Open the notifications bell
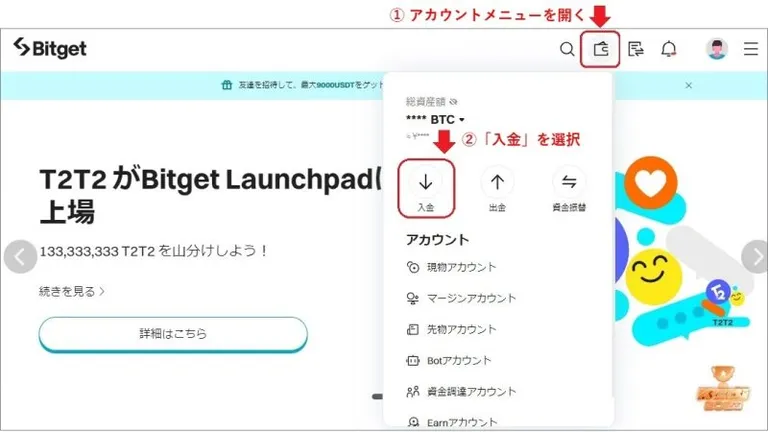Screen dimensions: 768x432 pyautogui.click(x=669, y=49)
